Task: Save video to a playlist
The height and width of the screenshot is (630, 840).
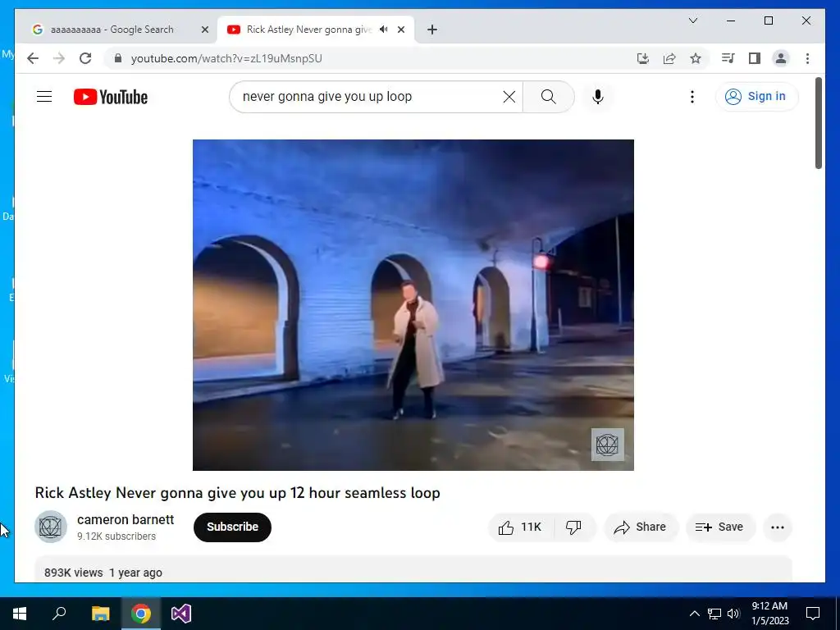Action: pos(719,527)
